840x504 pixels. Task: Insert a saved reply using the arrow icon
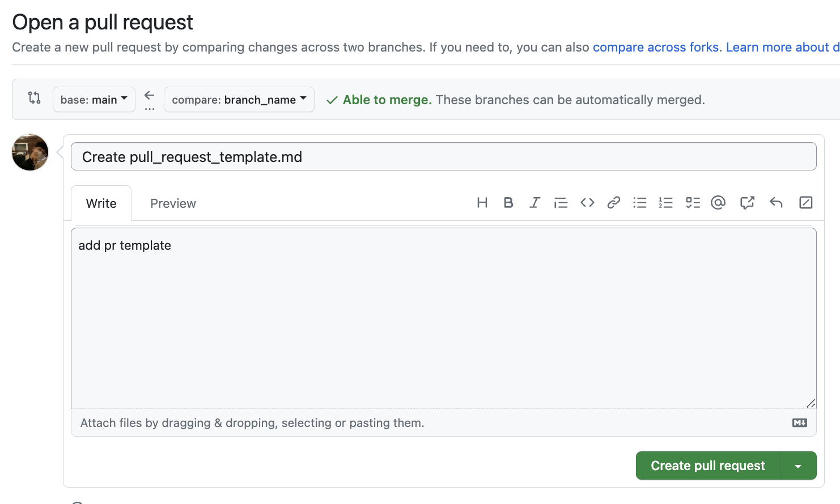pos(776,203)
